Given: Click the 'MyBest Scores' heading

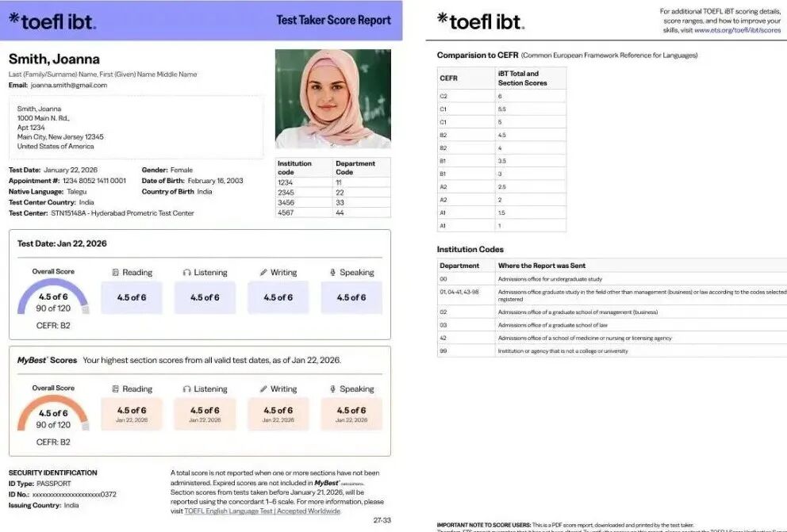Looking at the screenshot, I should click(47, 360).
